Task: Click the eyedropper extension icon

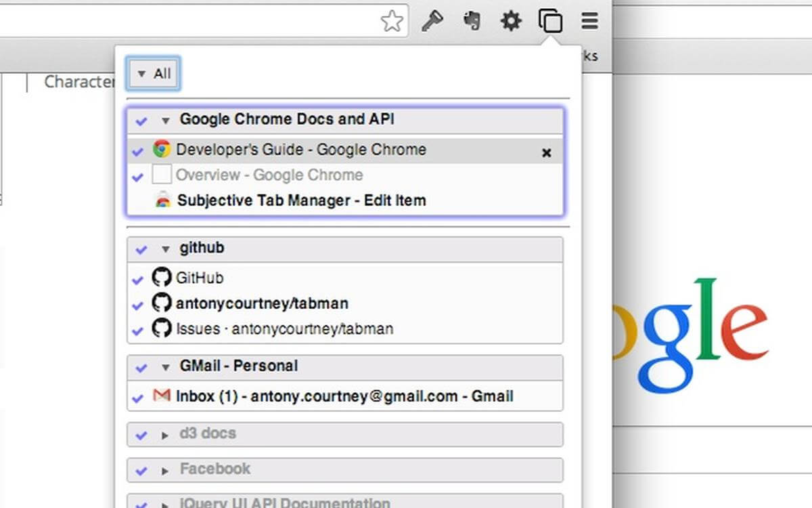Action: [x=432, y=22]
